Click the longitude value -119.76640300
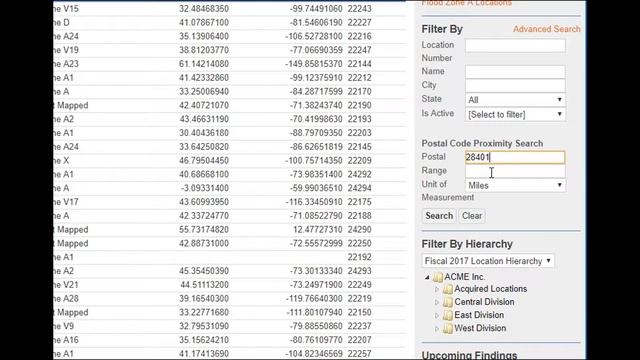This screenshot has height=360, width=640. 313,299
